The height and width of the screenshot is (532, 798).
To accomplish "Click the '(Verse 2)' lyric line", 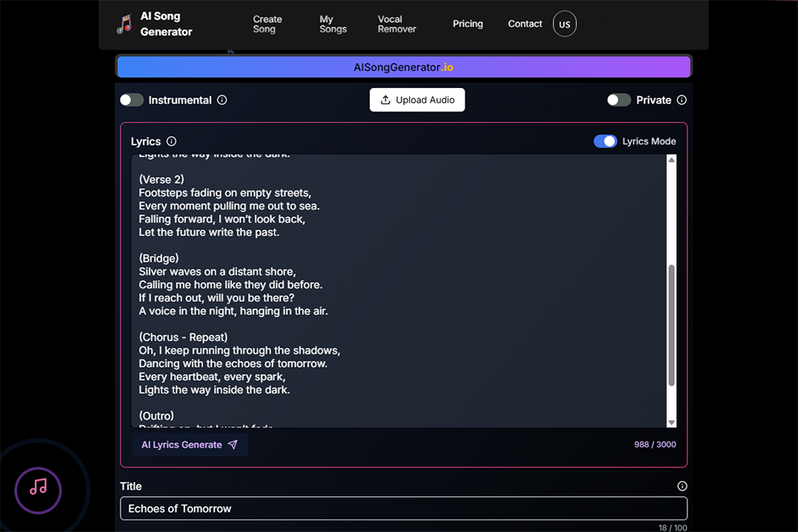I will tap(161, 180).
